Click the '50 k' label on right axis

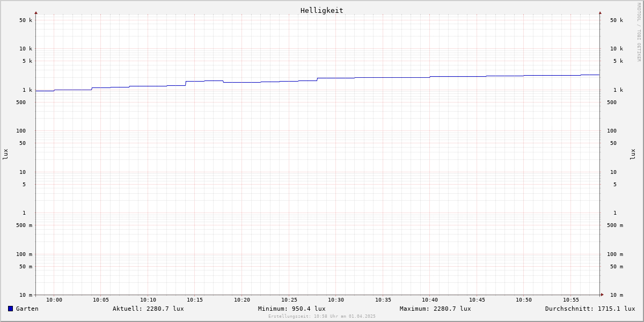point(617,20)
